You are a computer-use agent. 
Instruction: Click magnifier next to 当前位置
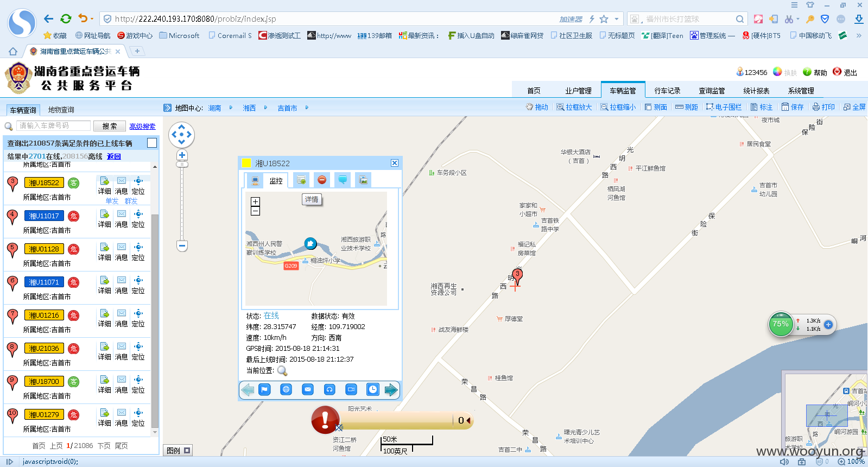tap(282, 371)
